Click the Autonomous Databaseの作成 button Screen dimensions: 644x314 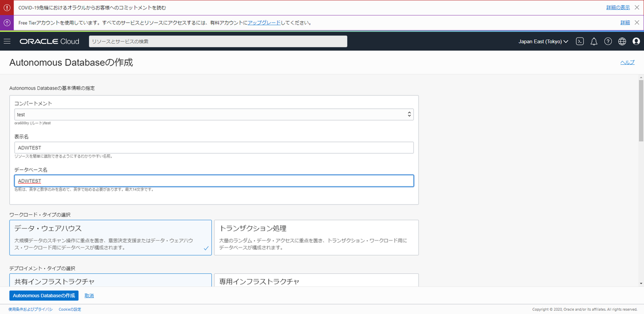point(44,295)
